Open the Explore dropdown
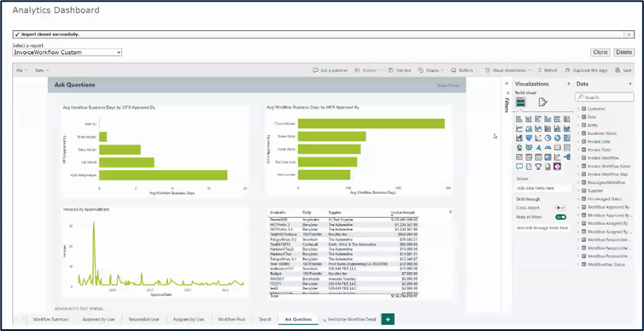The height and width of the screenshot is (331, 644). [367, 70]
